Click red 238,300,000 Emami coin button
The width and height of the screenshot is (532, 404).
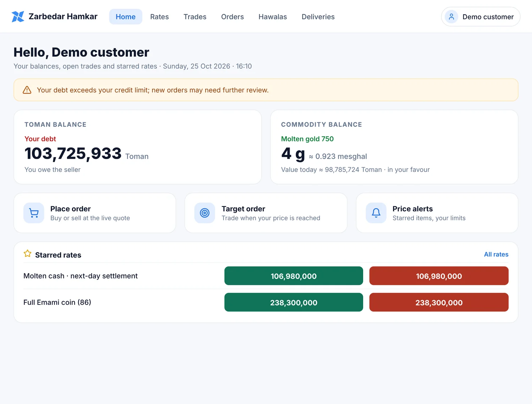(439, 302)
